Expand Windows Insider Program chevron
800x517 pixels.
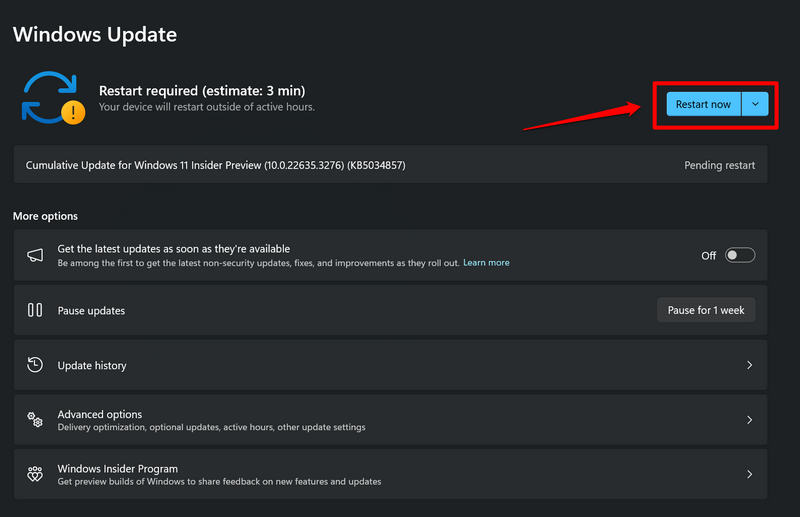pos(749,474)
